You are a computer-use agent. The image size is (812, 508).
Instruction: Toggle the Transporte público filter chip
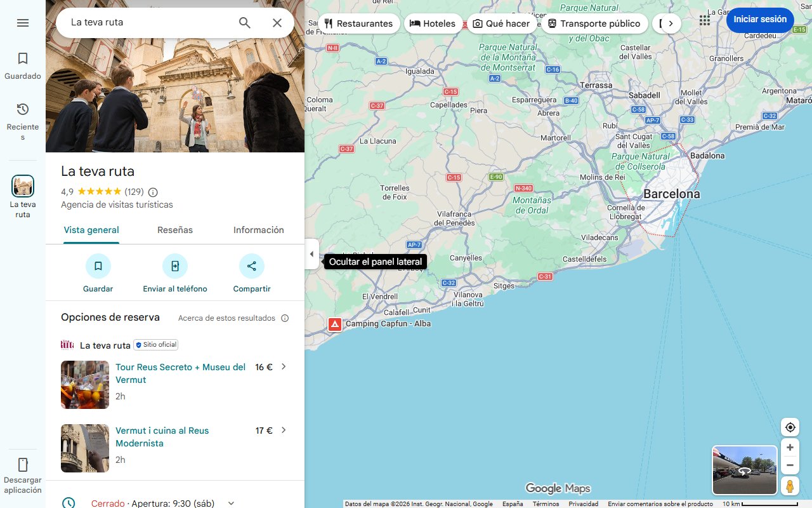(594, 23)
